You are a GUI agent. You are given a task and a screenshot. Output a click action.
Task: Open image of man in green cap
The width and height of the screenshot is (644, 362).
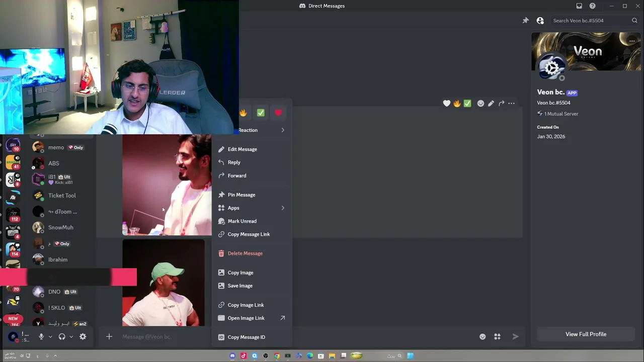tap(164, 283)
